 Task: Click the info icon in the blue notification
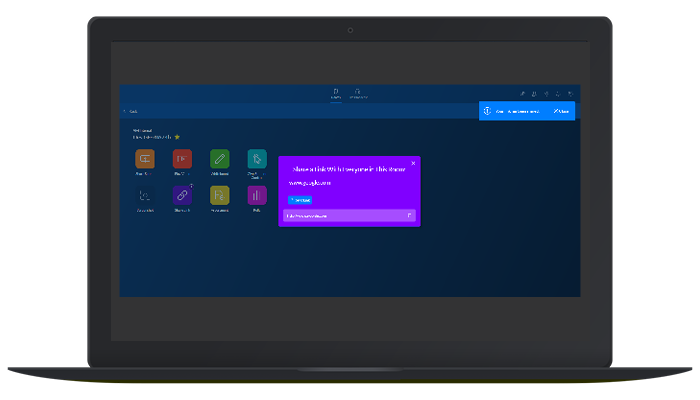[x=487, y=111]
